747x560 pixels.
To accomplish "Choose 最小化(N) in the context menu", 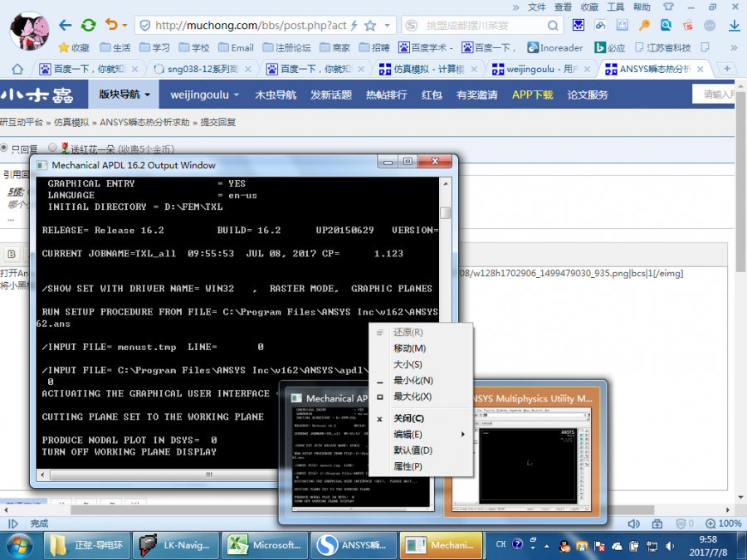I will 421,381.
